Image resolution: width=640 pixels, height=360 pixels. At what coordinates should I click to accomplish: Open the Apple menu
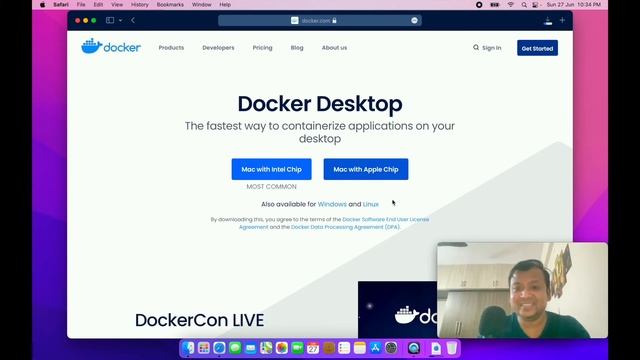click(42, 4)
